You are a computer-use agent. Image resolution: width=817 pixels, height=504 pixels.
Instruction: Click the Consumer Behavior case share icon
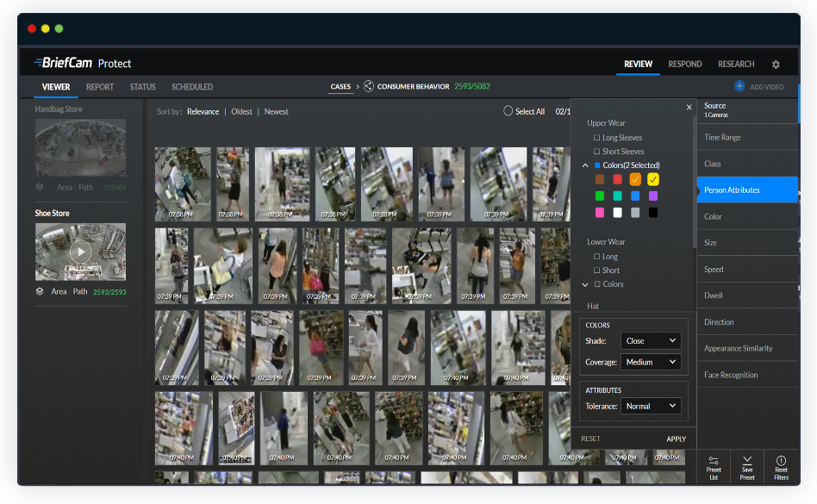(x=369, y=86)
